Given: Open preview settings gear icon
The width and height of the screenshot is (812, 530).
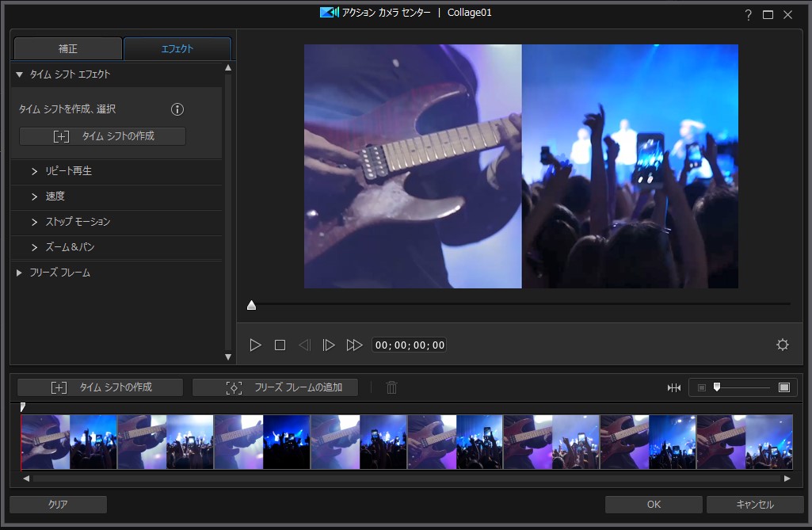Looking at the screenshot, I should pos(783,345).
